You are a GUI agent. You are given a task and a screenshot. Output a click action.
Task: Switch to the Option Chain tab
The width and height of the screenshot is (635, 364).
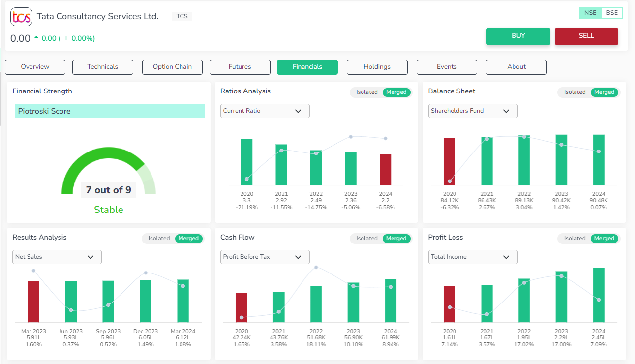172,67
